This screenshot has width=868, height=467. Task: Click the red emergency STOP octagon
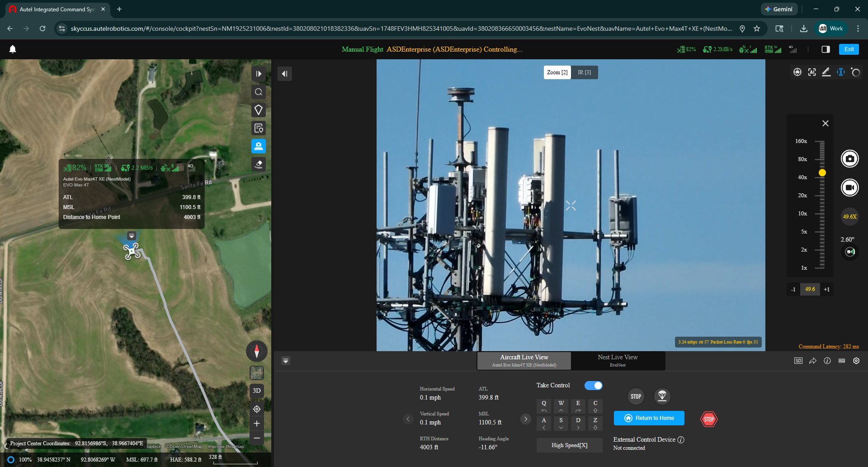[x=709, y=419]
